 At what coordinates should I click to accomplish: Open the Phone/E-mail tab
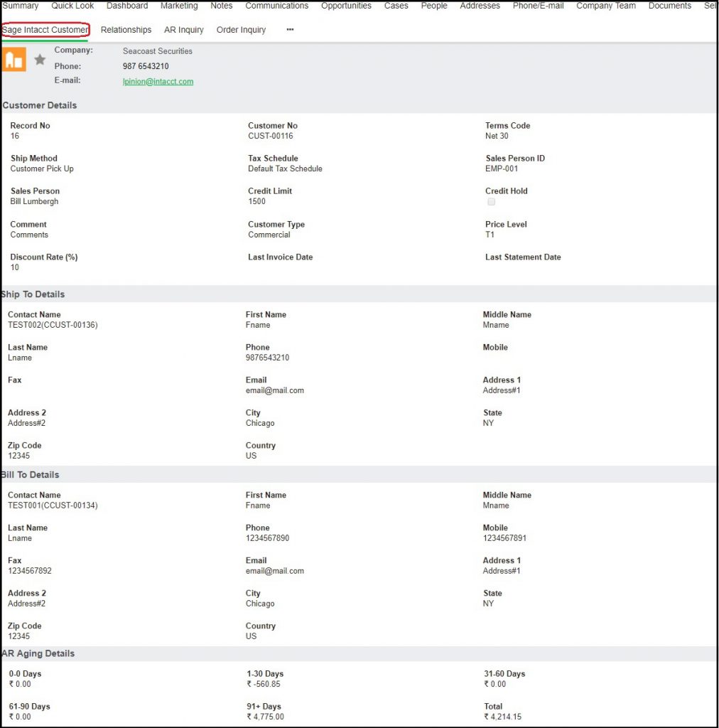[538, 6]
